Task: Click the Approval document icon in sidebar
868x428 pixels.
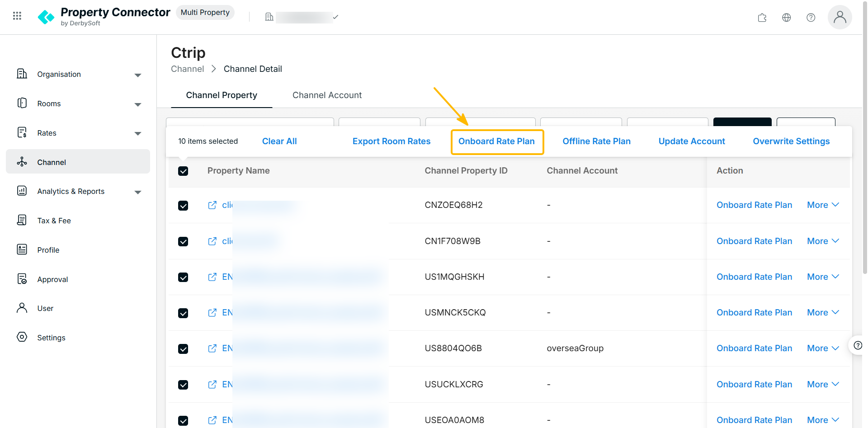Action: tap(22, 279)
